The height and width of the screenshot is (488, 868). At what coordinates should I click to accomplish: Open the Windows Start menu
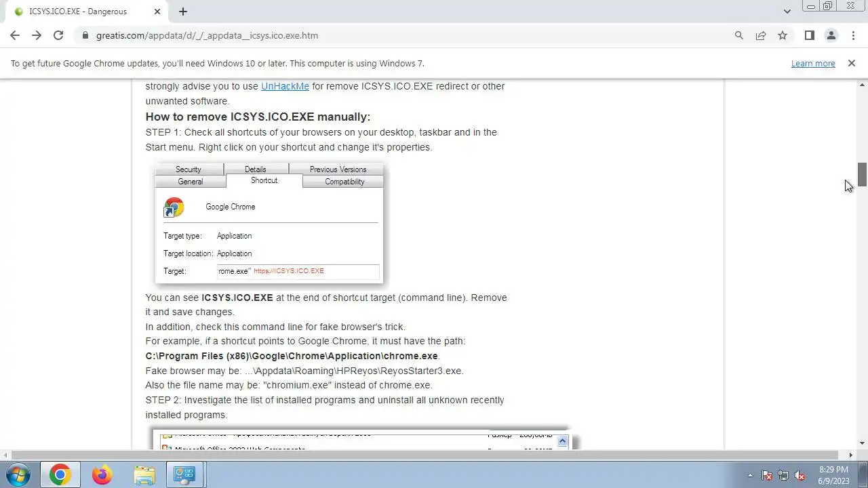pos(18,474)
